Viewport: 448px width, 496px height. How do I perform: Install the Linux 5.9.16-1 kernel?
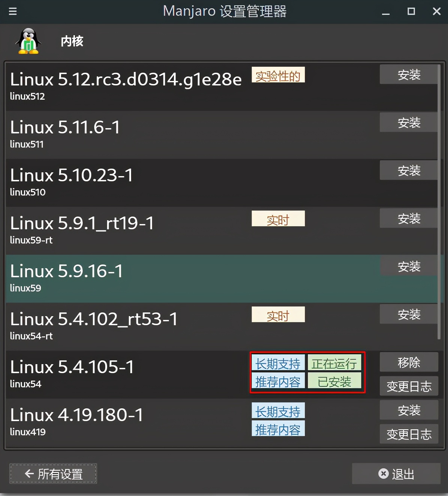tap(409, 266)
